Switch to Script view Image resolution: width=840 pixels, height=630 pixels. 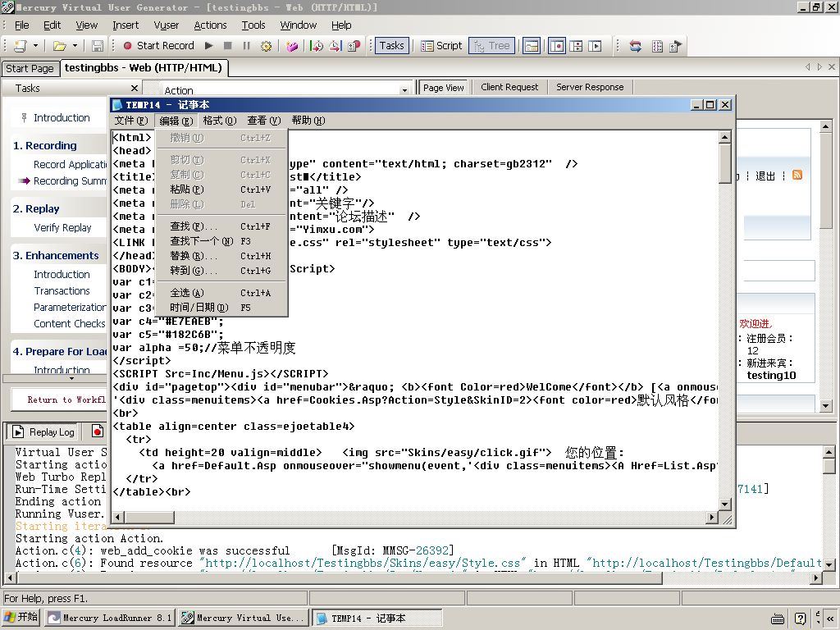click(x=441, y=46)
